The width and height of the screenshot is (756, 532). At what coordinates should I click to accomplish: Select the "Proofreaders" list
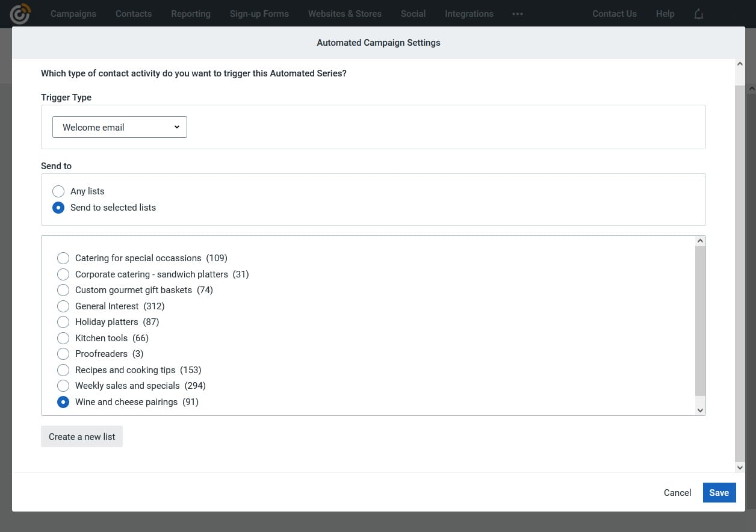click(63, 354)
